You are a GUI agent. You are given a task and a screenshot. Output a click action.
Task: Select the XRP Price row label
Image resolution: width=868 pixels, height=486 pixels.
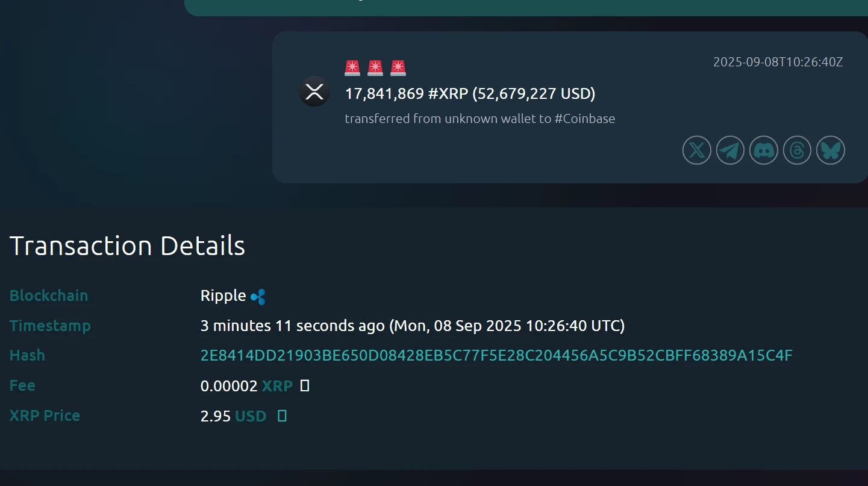point(44,415)
